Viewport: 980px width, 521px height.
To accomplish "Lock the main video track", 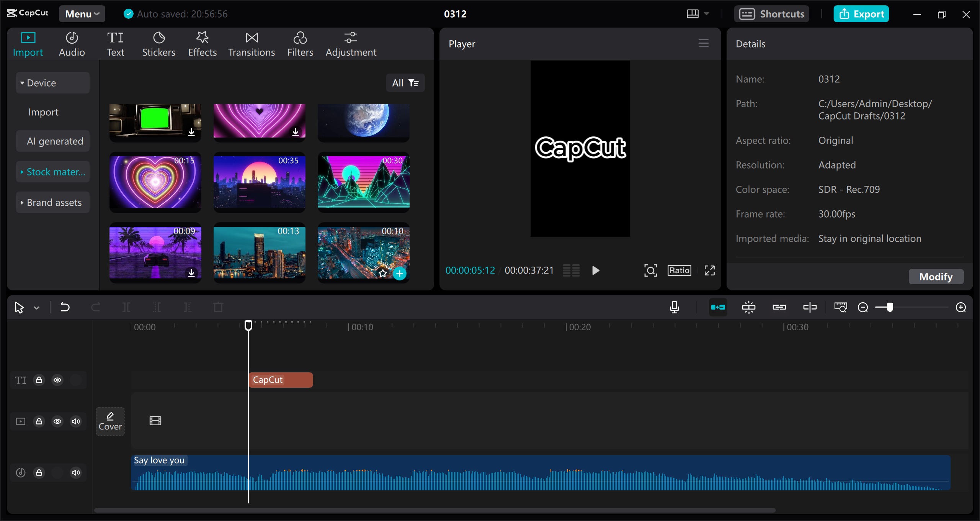I will tap(39, 421).
